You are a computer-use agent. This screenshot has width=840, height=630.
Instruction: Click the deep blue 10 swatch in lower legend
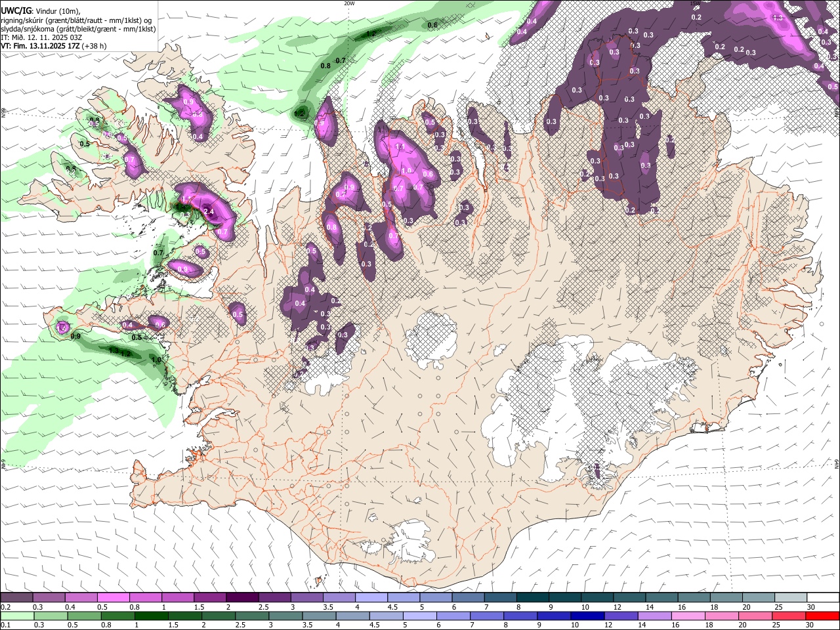(x=587, y=616)
